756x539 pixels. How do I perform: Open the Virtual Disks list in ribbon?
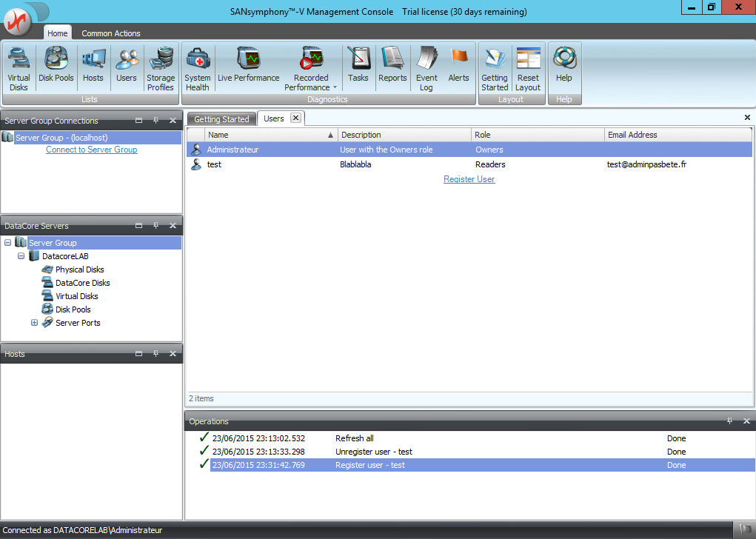(19, 68)
